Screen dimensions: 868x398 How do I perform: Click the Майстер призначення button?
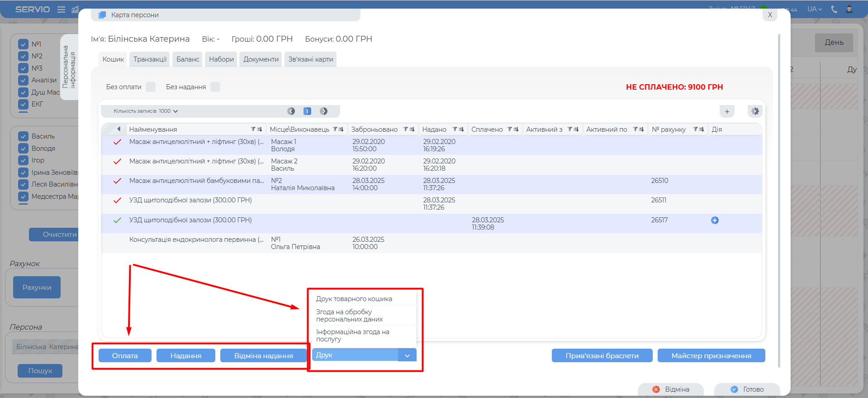coord(711,356)
